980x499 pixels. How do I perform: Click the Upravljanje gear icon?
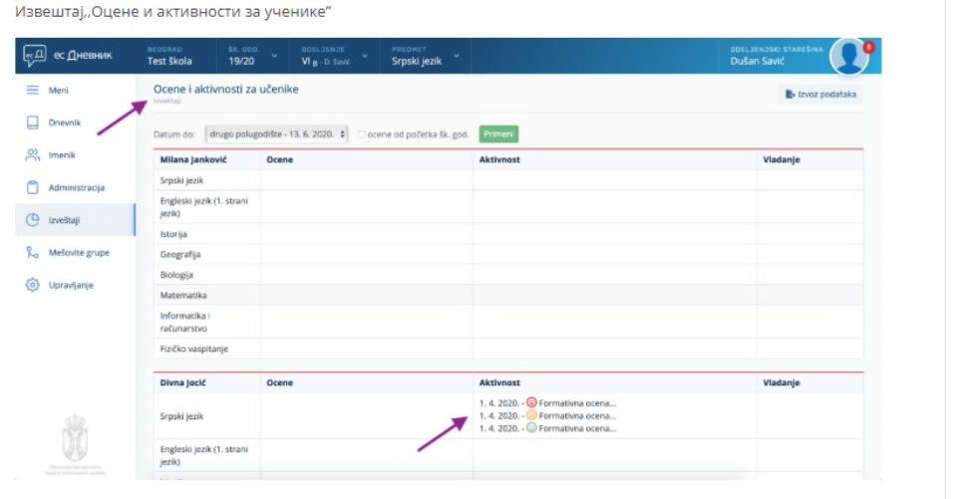tap(32, 285)
